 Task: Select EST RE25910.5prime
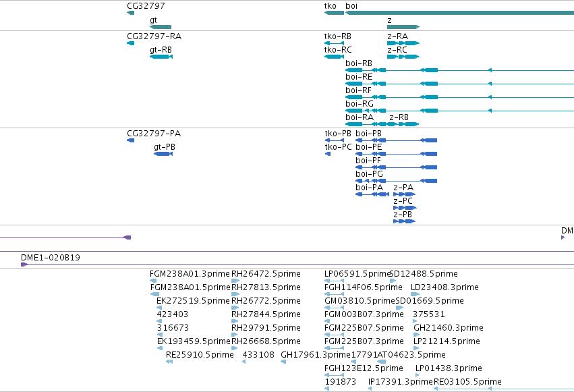[169, 362]
